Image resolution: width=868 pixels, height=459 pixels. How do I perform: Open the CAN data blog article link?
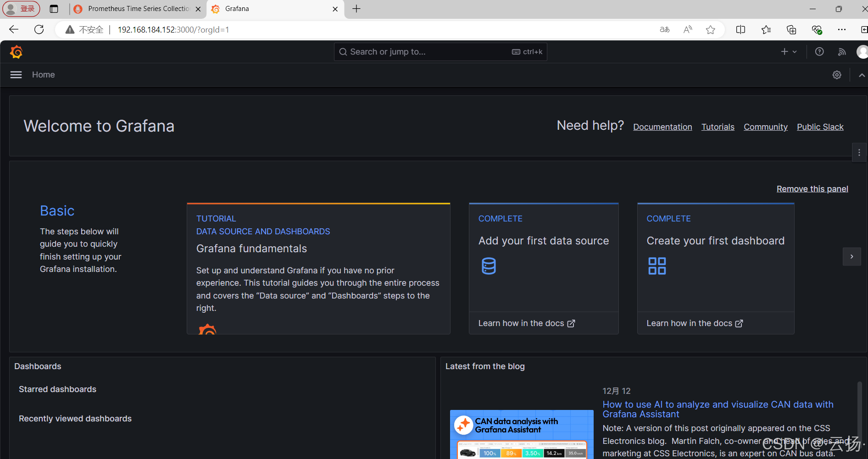pyautogui.click(x=718, y=409)
